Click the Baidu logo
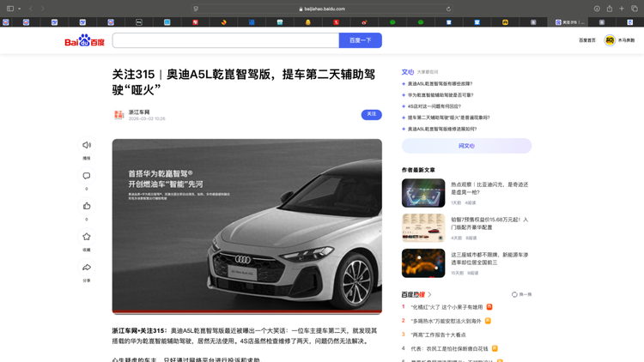The width and height of the screenshot is (644, 362). [84, 40]
